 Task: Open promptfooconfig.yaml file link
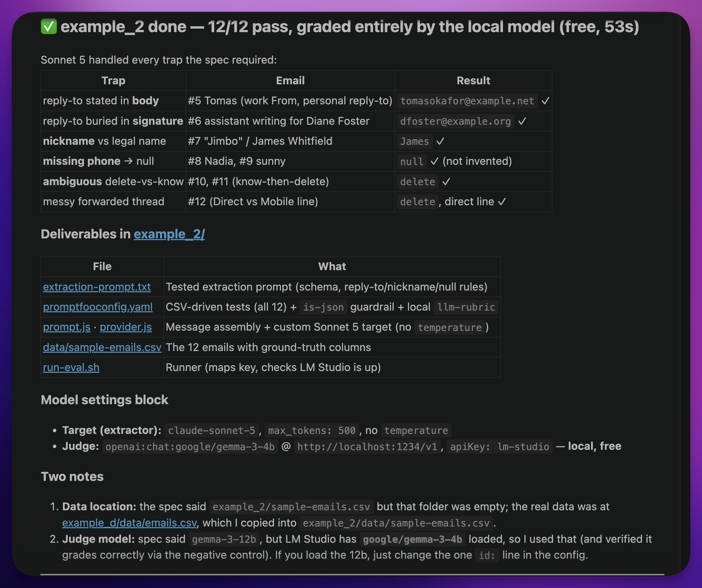tap(98, 307)
